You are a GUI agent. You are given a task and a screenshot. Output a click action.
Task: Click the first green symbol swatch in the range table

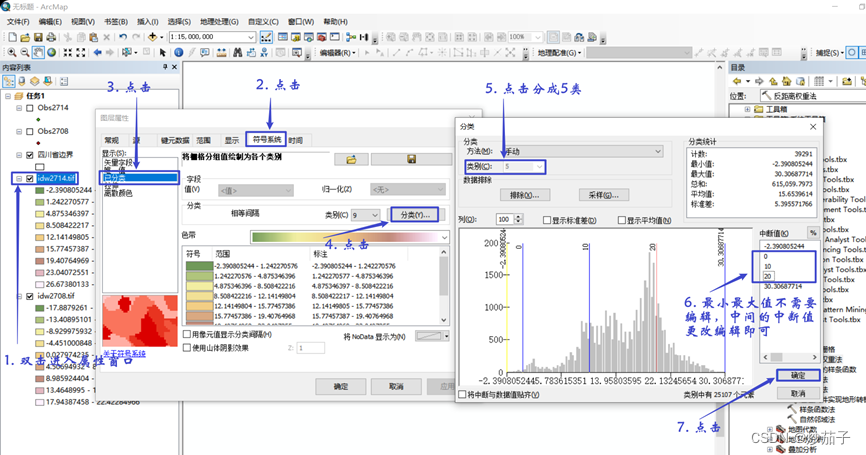[199, 266]
